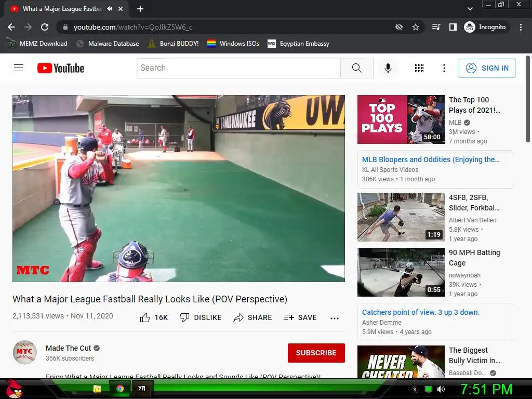Click the address bar URL
Image resolution: width=532 pixels, height=399 pixels.
point(133,27)
